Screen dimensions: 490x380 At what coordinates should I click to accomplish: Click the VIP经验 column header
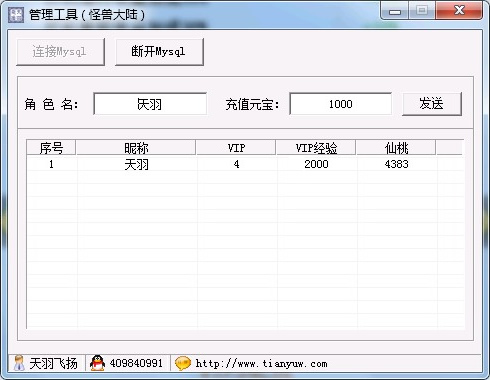(x=316, y=148)
